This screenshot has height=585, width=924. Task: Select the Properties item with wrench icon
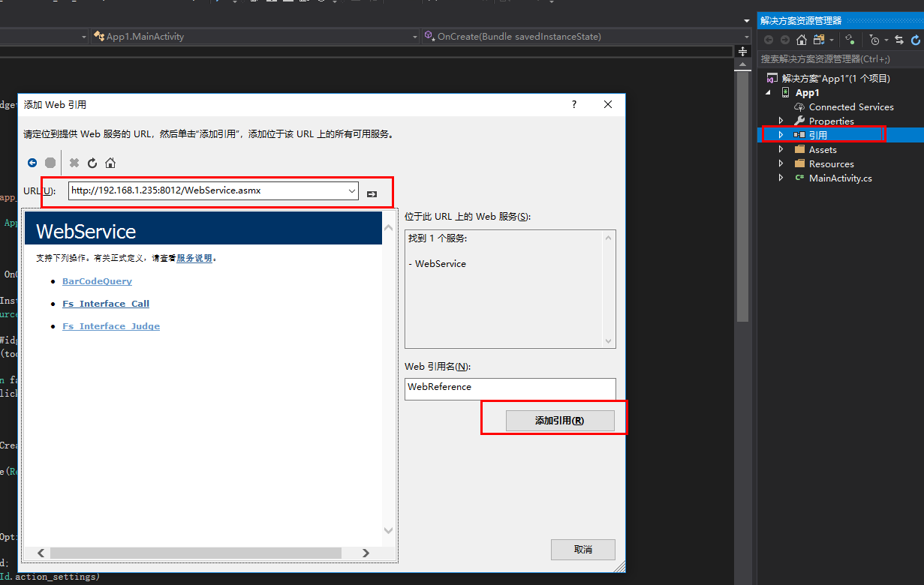(831, 121)
